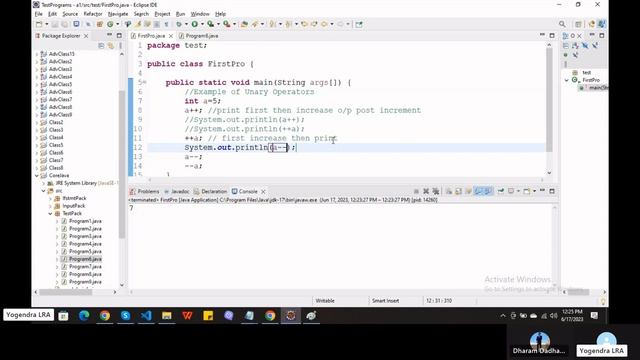640x360 pixels.
Task: Toggle Show Console When Standard Error Changes
Action: (488, 191)
